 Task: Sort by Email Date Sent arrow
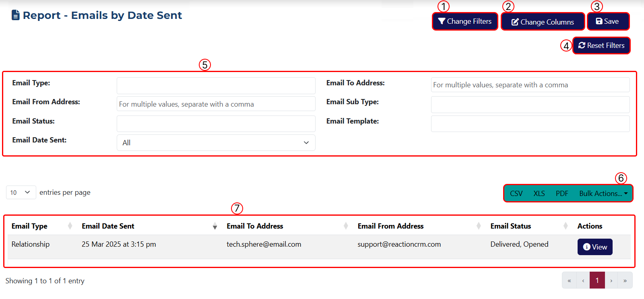coord(215,226)
